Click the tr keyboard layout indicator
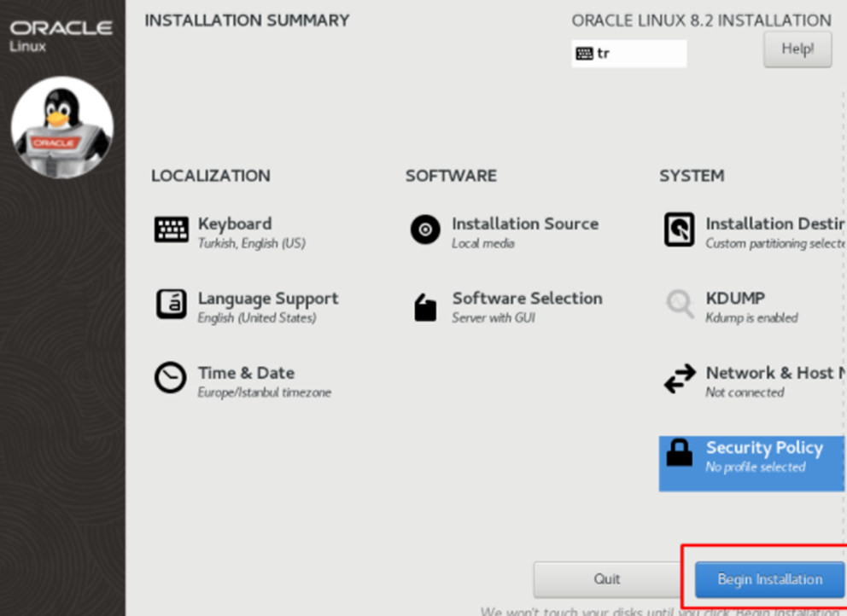Viewport: 847px width, 616px height. coord(628,53)
